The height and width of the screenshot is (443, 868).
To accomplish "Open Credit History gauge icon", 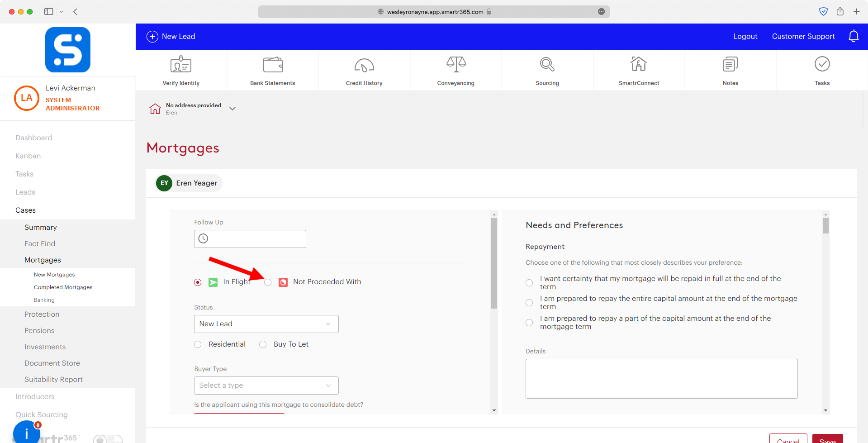I will pyautogui.click(x=364, y=65).
